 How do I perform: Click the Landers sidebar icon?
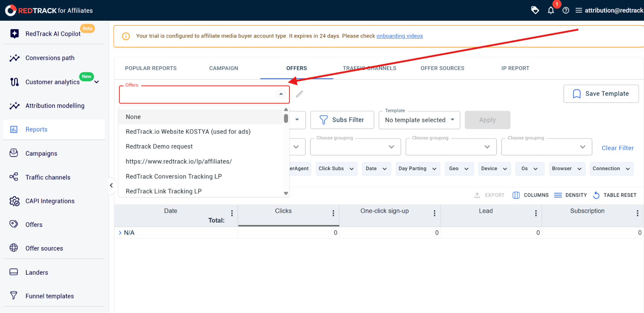(x=14, y=272)
